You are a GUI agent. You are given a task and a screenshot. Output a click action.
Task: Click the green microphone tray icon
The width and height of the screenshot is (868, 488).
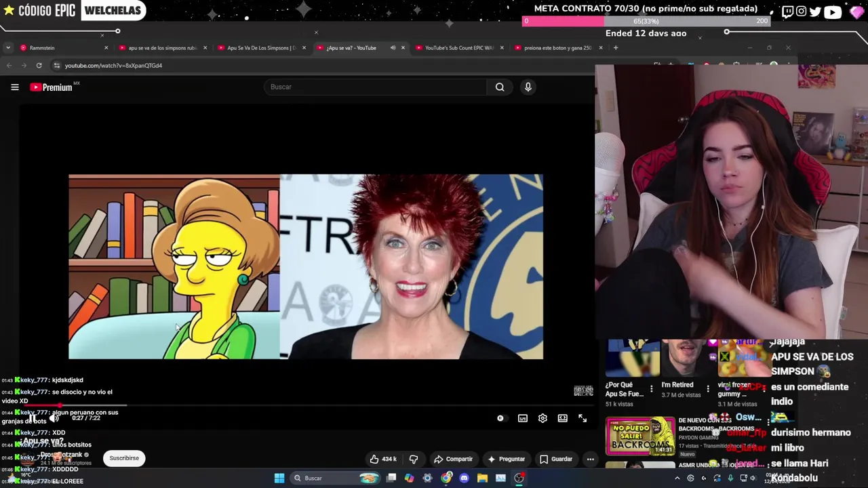(730, 478)
